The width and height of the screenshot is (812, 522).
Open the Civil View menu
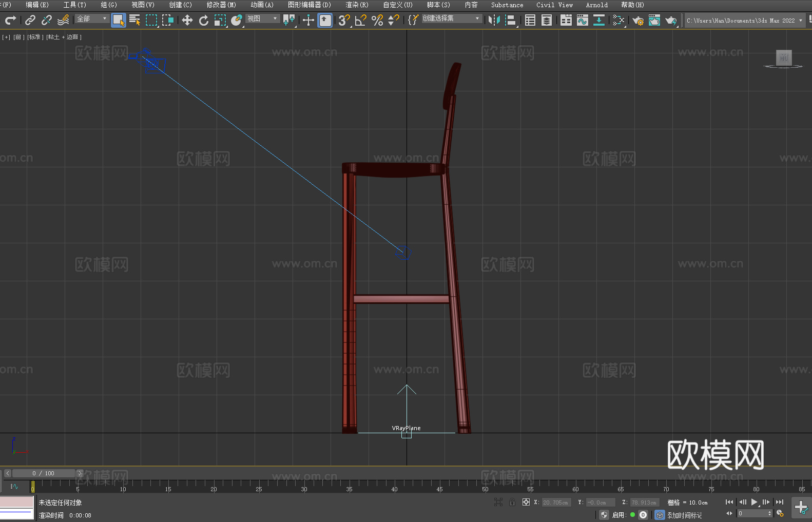554,5
